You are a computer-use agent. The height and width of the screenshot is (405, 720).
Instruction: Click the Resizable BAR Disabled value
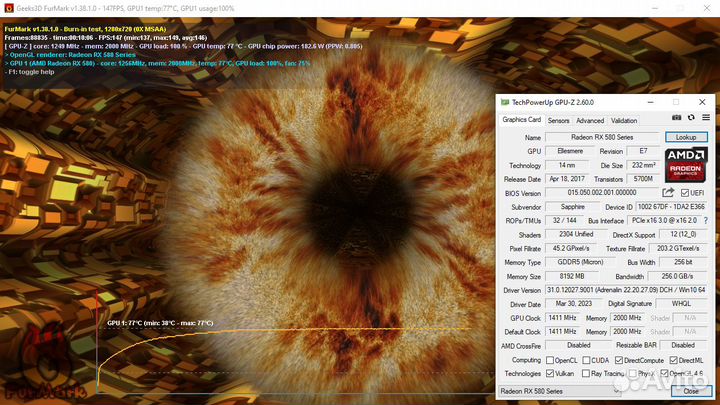click(683, 345)
